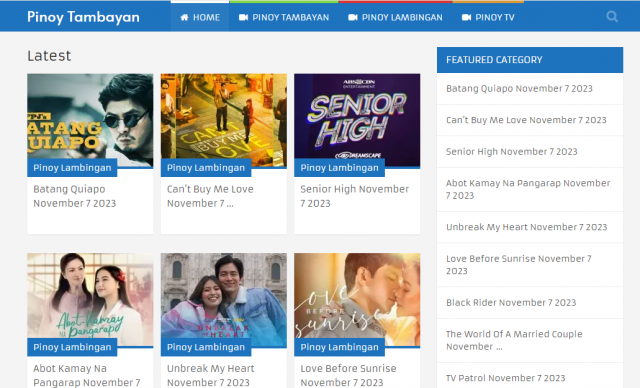Click the video camera icon beside Pinoy TV
The width and height of the screenshot is (640, 388).
466,17
